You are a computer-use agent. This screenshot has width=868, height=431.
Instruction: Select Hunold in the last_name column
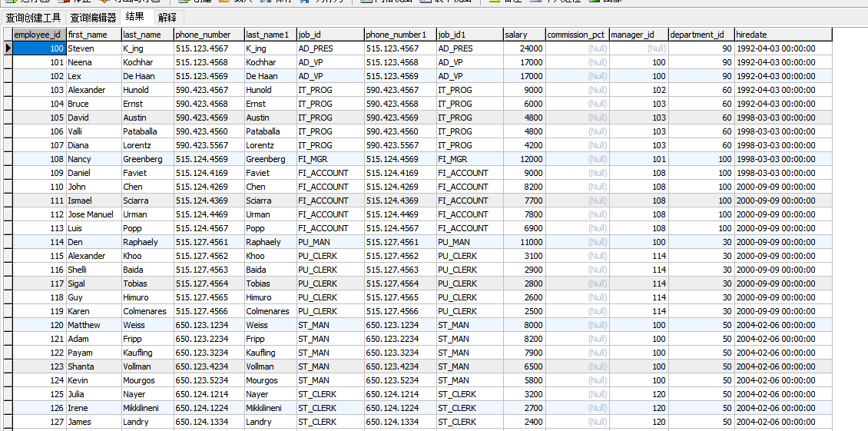147,90
